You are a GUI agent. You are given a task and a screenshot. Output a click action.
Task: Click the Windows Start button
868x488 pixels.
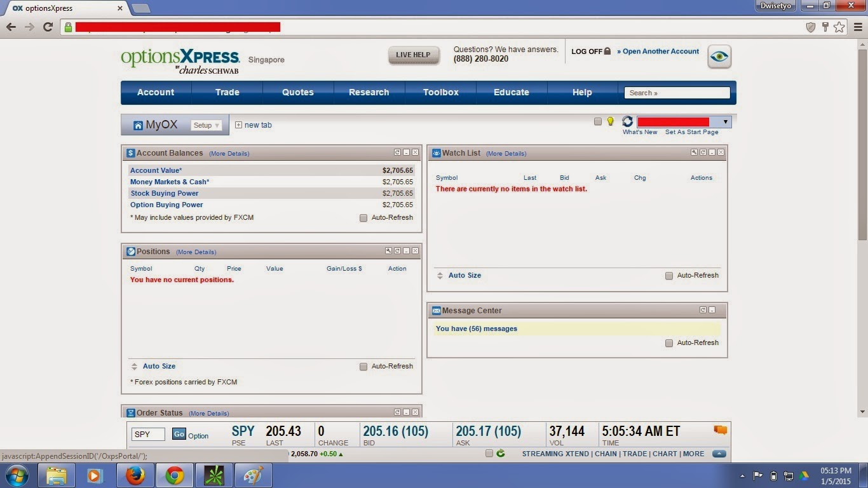[x=17, y=475]
